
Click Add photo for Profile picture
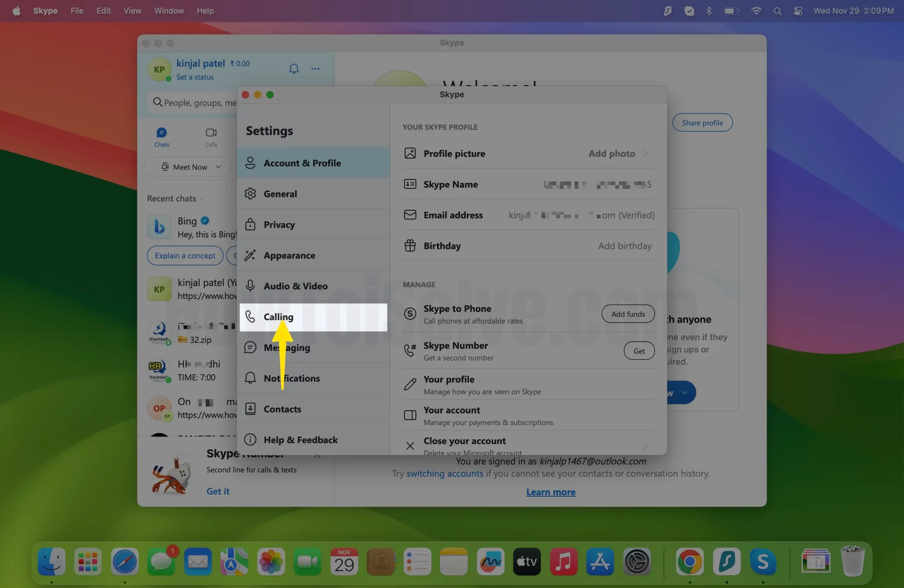pyautogui.click(x=612, y=154)
